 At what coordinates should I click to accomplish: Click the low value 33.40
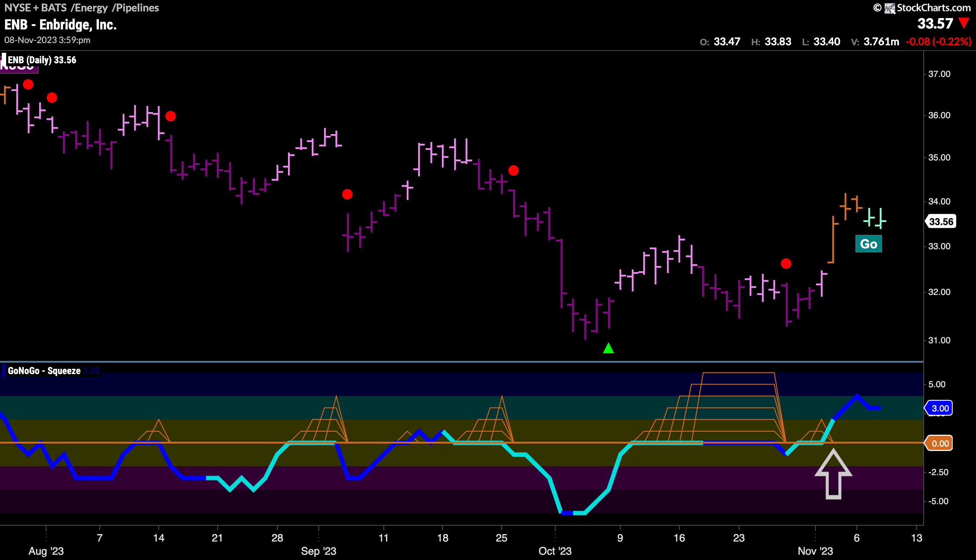point(827,42)
